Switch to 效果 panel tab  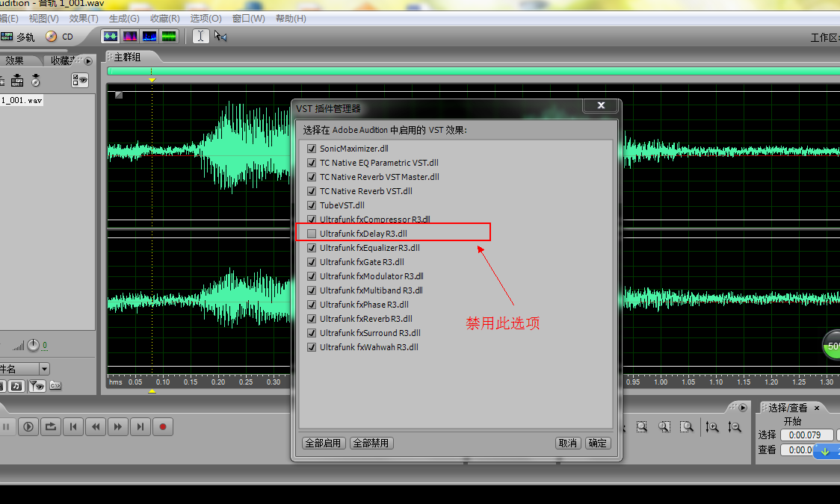click(15, 60)
